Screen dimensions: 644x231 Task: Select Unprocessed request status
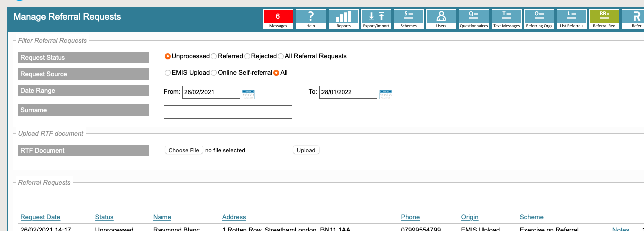click(x=168, y=56)
